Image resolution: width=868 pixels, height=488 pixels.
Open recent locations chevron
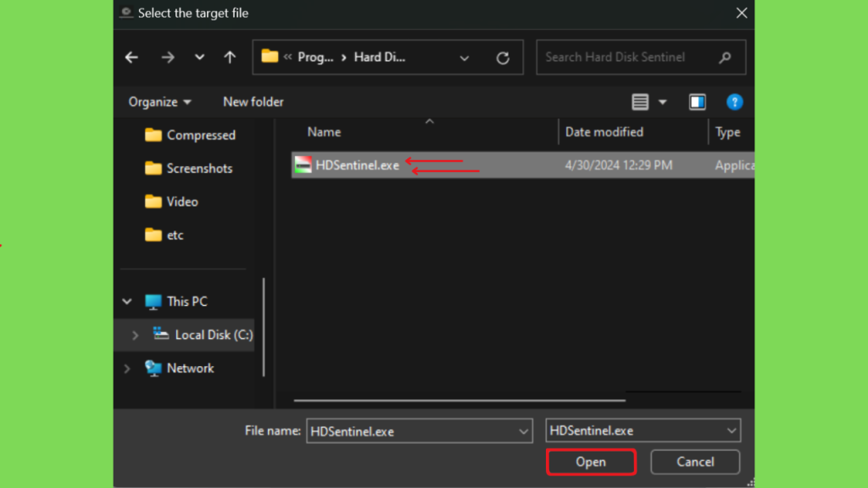point(199,57)
